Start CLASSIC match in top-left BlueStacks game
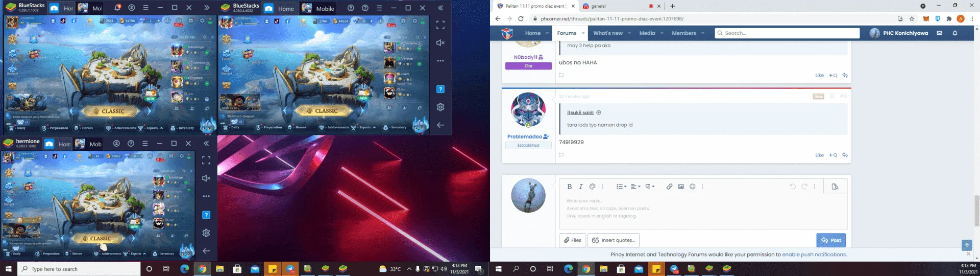Viewport: 980px width, 276px height. pos(112,111)
